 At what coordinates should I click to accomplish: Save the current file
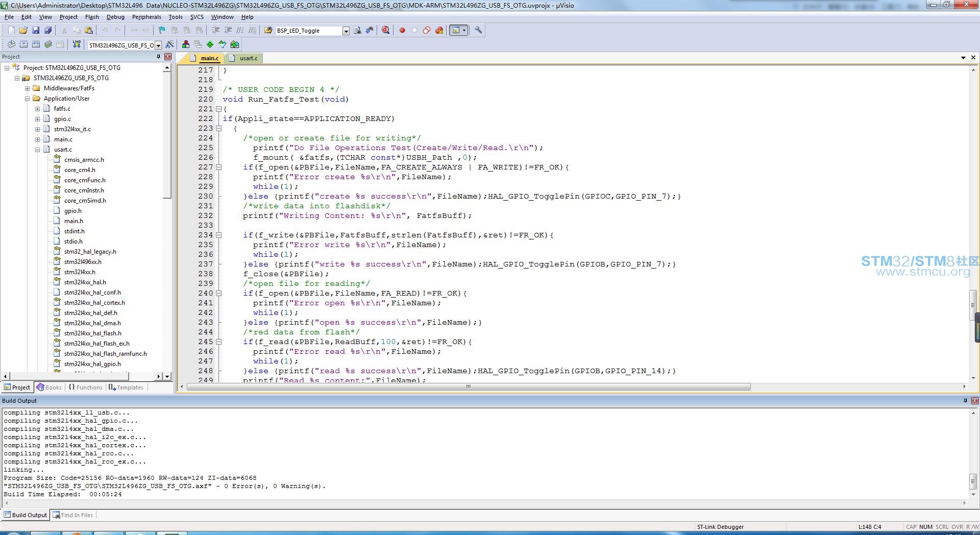pyautogui.click(x=36, y=31)
